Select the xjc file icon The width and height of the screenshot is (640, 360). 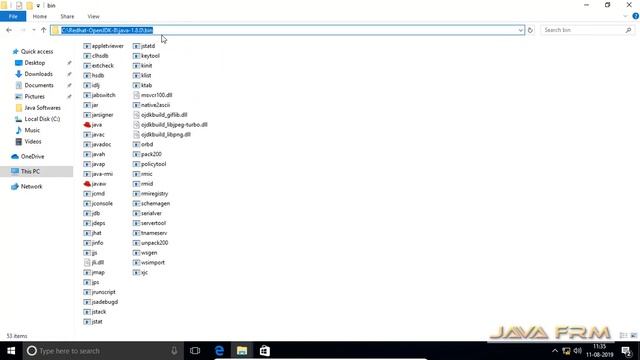coord(136,272)
